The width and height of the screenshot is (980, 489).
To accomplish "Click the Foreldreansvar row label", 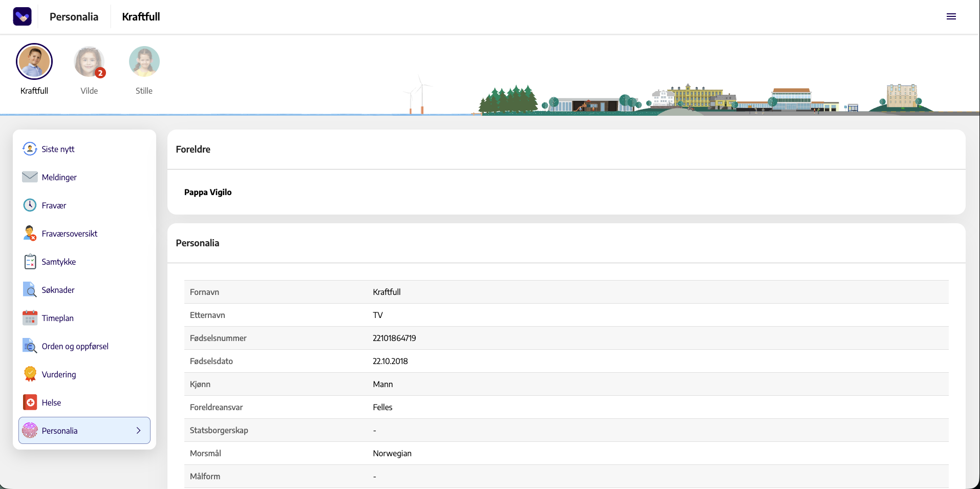I will (216, 407).
